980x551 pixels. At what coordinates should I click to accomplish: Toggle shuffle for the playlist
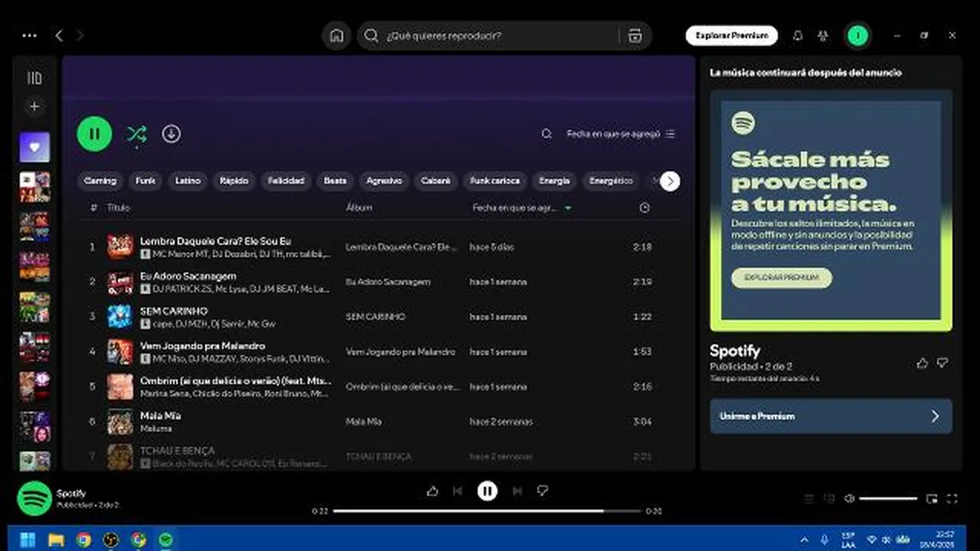(136, 135)
